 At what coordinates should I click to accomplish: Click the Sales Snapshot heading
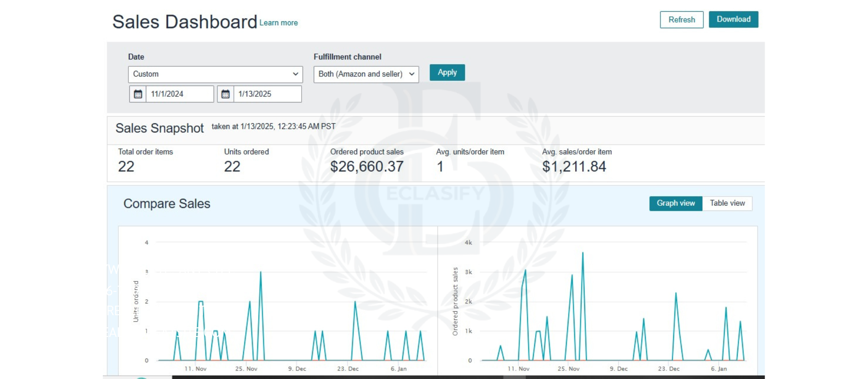coord(159,129)
